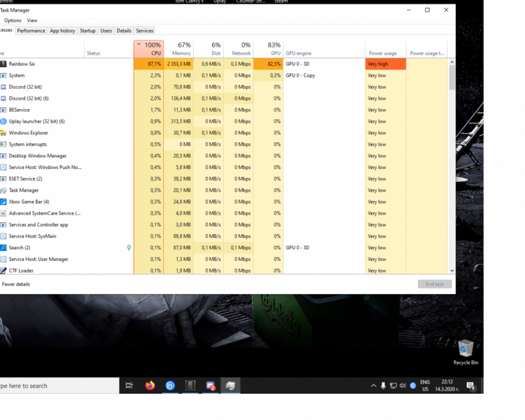
Task: Click the 2 353,3 MB memory cell
Action: (x=179, y=64)
